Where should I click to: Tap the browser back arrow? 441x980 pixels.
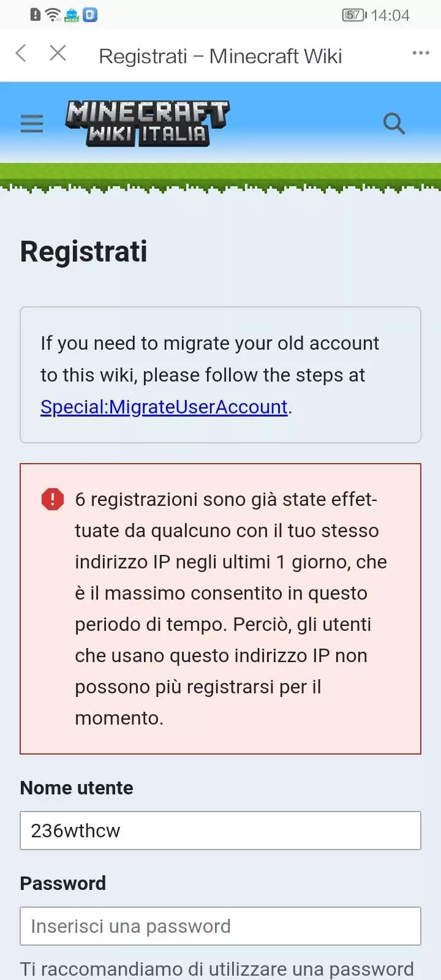click(x=21, y=54)
